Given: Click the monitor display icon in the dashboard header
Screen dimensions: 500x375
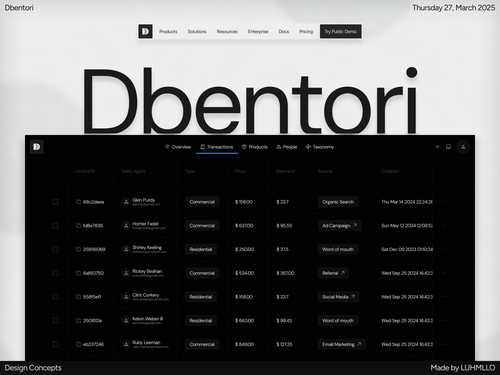Looking at the screenshot, I should [x=448, y=147].
